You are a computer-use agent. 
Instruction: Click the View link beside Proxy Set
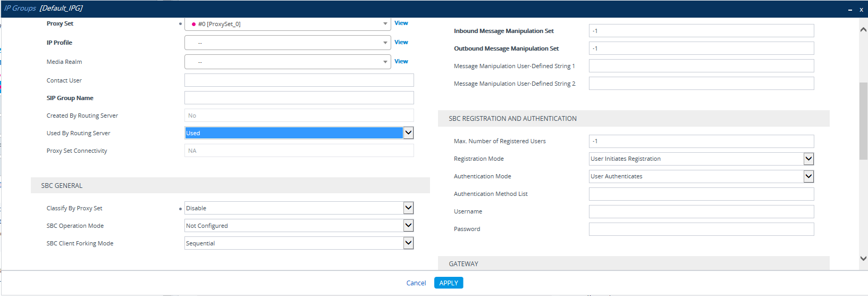click(x=401, y=23)
